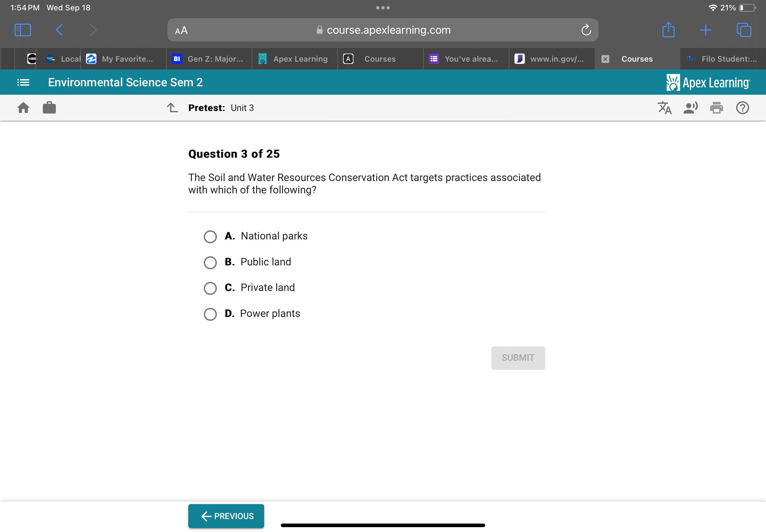Open the Apex Learning course menu
Viewport: 766px width, 532px height.
tap(23, 82)
